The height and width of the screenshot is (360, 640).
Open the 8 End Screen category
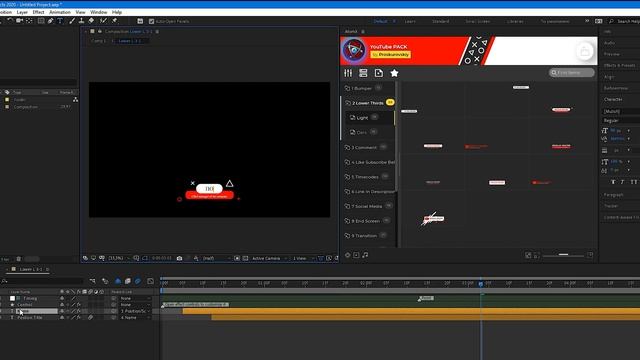pyautogui.click(x=366, y=221)
